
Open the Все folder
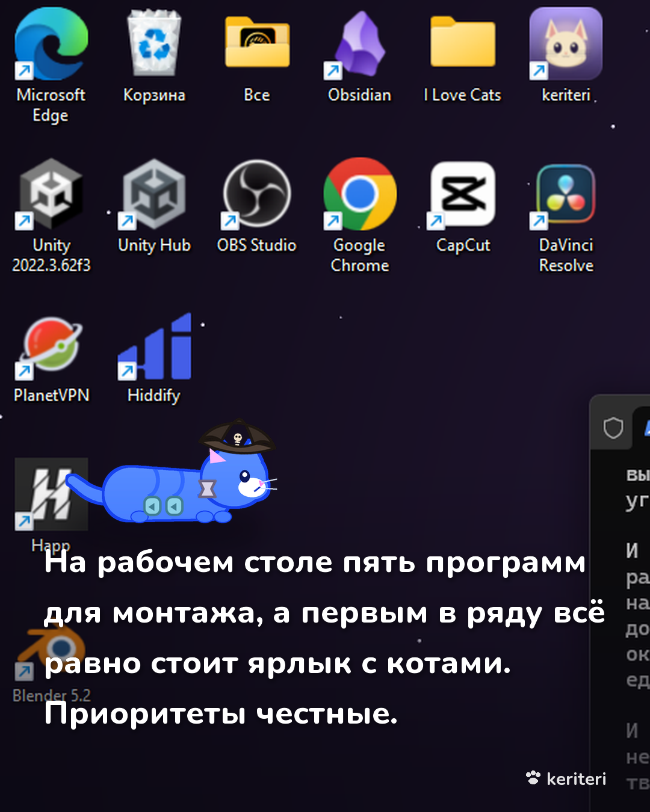click(x=257, y=42)
